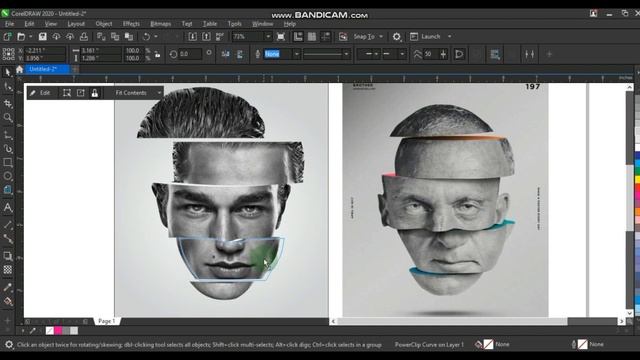Viewport: 640px width, 360px height.
Task: Select the Parallel Dimension tool
Action: pyautogui.click(x=8, y=225)
